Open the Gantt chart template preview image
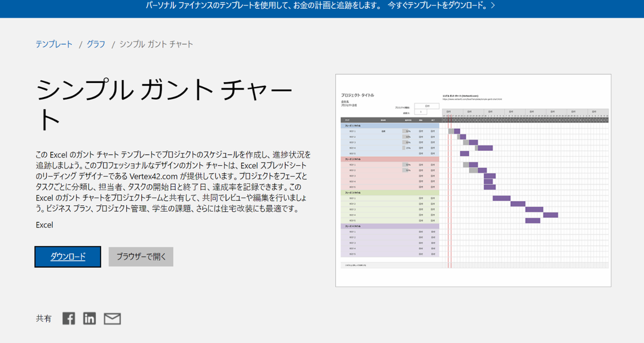This screenshot has width=644, height=343. click(x=474, y=179)
